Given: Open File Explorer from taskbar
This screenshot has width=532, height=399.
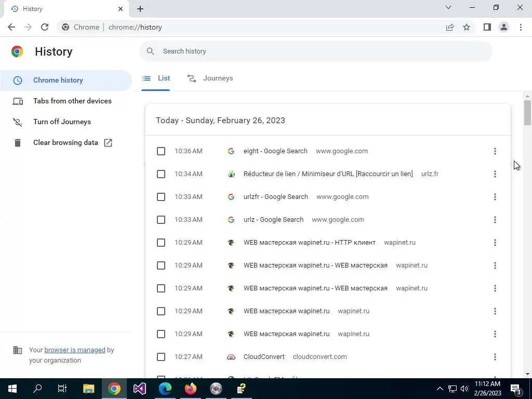Looking at the screenshot, I should click(88, 389).
